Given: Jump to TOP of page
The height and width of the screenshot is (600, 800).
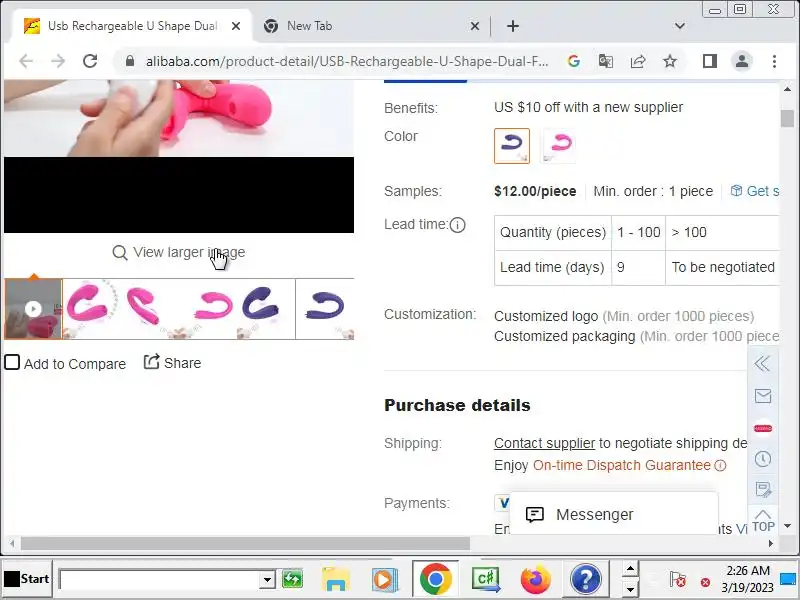Looking at the screenshot, I should point(763,520).
